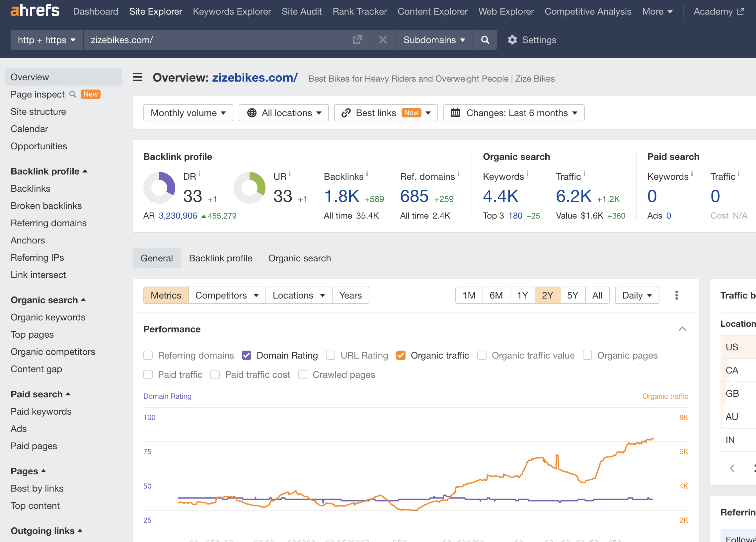Open the More menu dropdown

[x=657, y=11]
